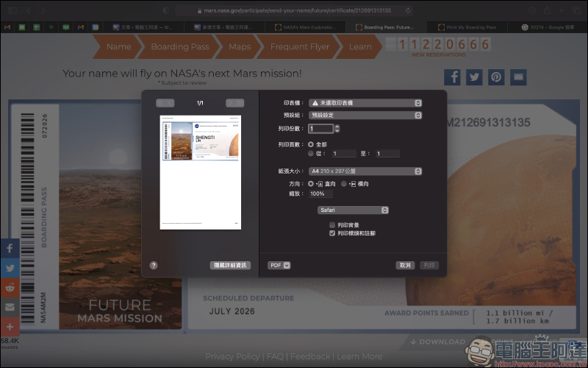The width and height of the screenshot is (588, 368).
Task: Switch to Print My Boarding Pass tab
Action: pos(467,27)
